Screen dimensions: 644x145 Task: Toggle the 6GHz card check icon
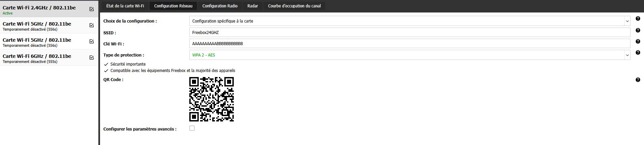pos(92,58)
